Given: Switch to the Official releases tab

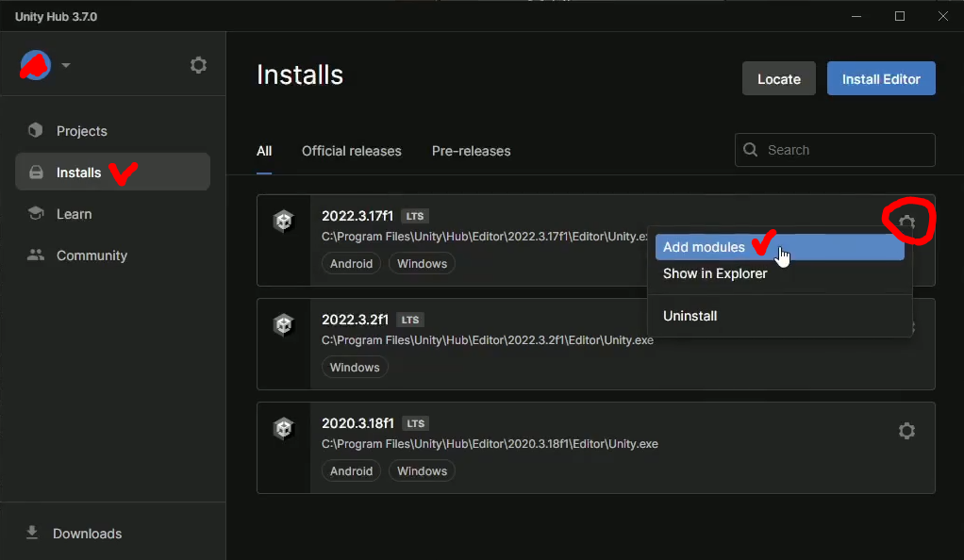Looking at the screenshot, I should (x=351, y=151).
